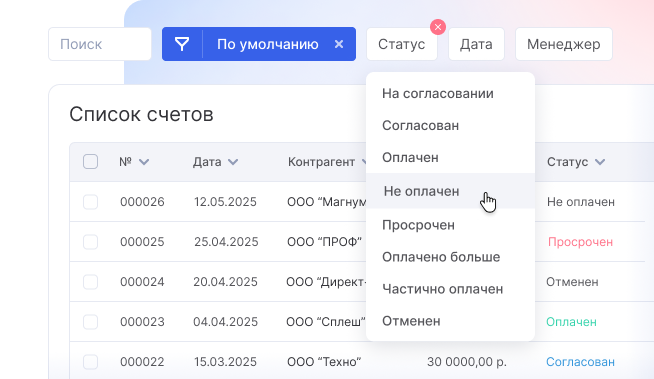Choose 'На согласовании' status option

(x=450, y=93)
